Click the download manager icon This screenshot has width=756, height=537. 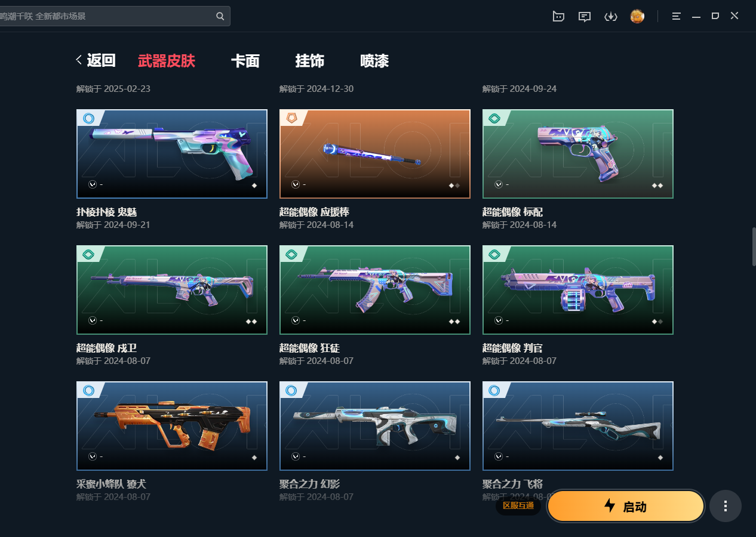coord(611,16)
